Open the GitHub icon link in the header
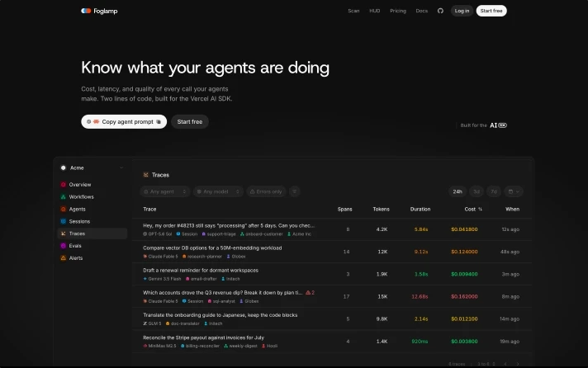 pyautogui.click(x=440, y=11)
